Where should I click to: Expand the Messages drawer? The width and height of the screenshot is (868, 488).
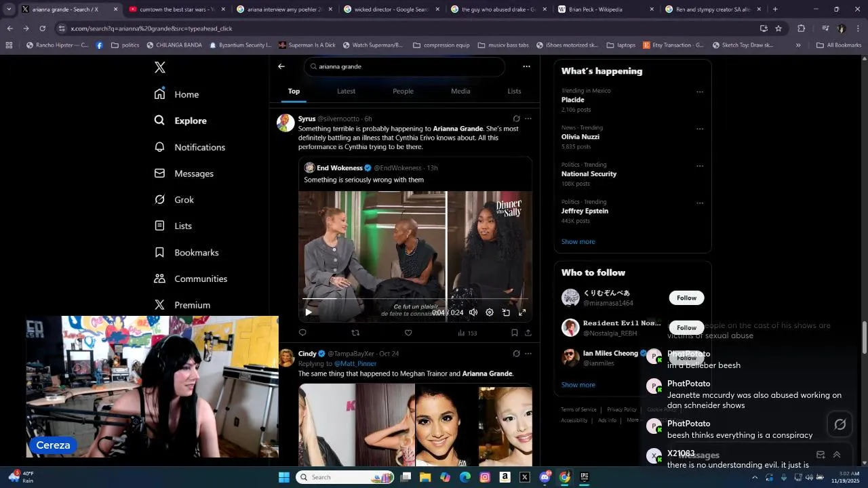pyautogui.click(x=837, y=455)
